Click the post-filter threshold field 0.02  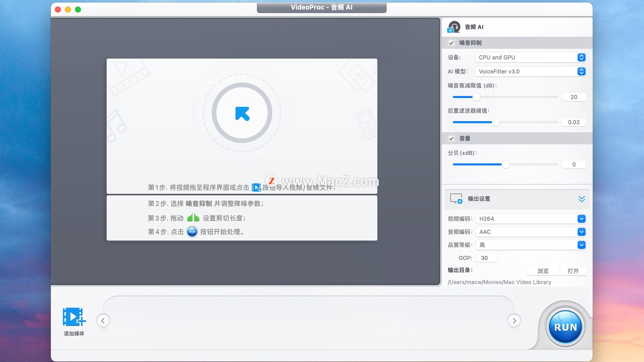574,122
